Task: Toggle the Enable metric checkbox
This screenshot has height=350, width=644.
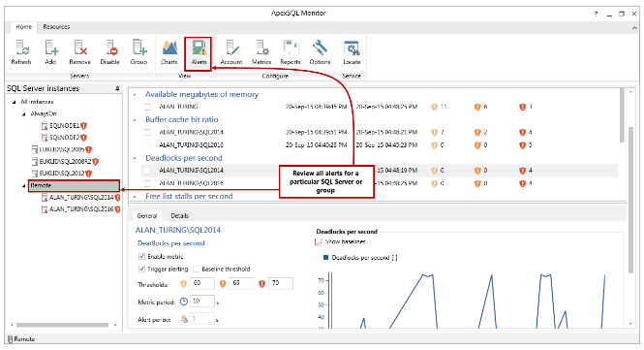Action: pos(141,257)
